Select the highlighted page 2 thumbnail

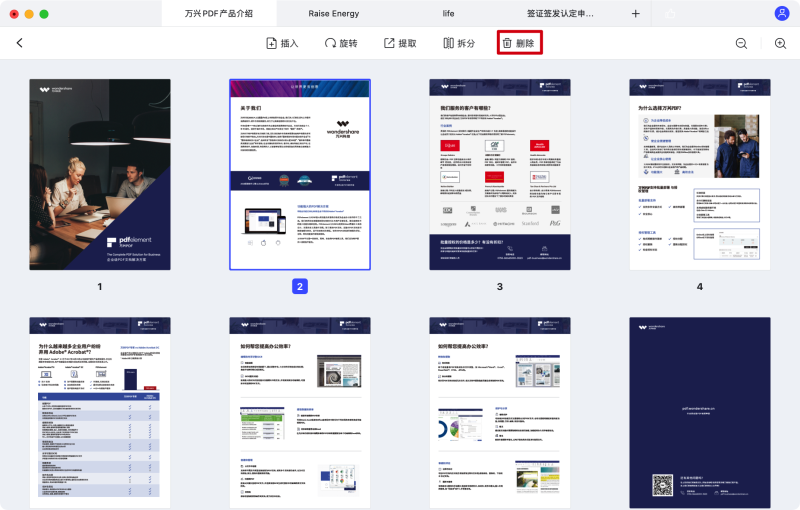300,174
